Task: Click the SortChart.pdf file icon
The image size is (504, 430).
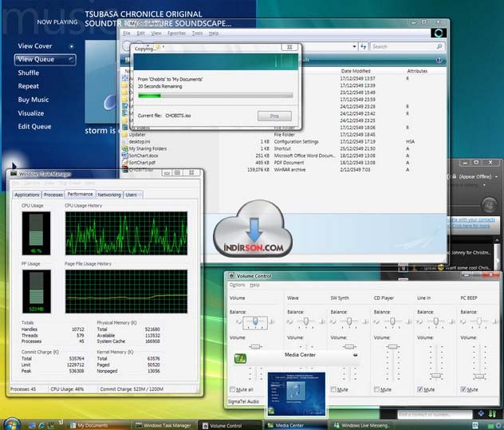Action: [124, 163]
